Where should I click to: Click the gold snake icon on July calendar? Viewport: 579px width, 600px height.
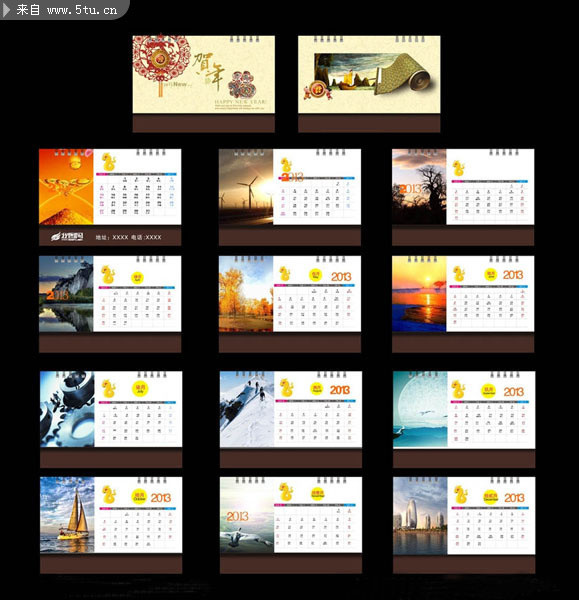(x=109, y=389)
